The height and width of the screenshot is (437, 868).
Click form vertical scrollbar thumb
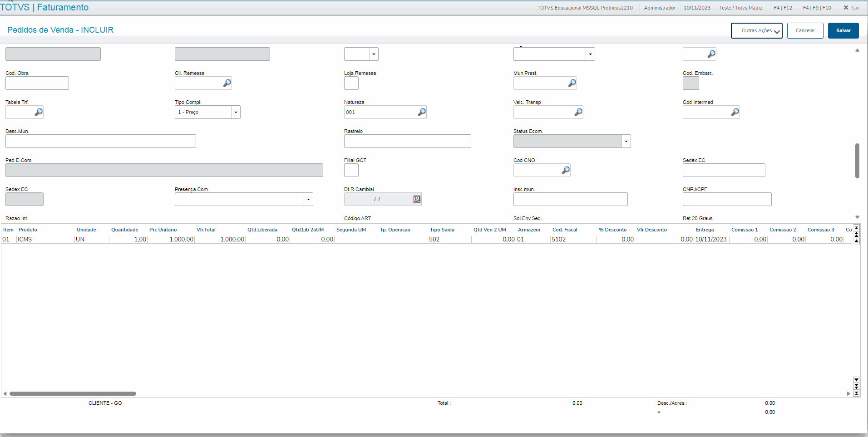pyautogui.click(x=857, y=161)
